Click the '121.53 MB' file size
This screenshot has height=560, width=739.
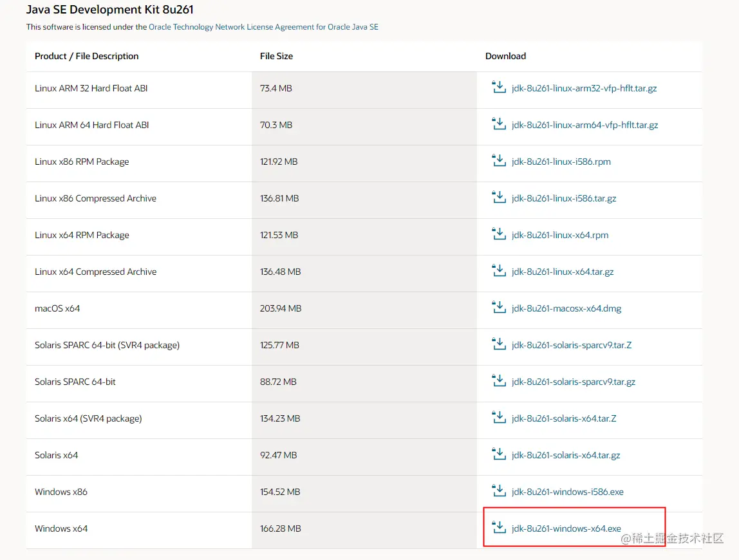[x=279, y=235]
